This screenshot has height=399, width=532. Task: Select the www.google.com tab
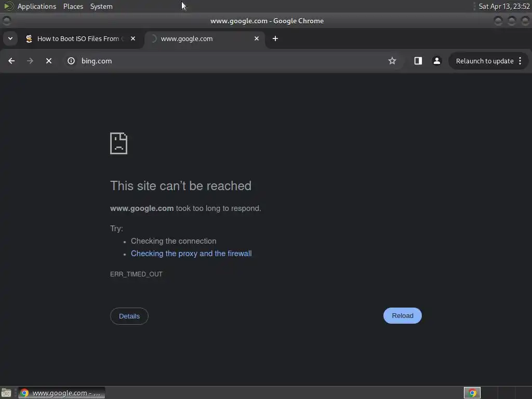(205, 38)
